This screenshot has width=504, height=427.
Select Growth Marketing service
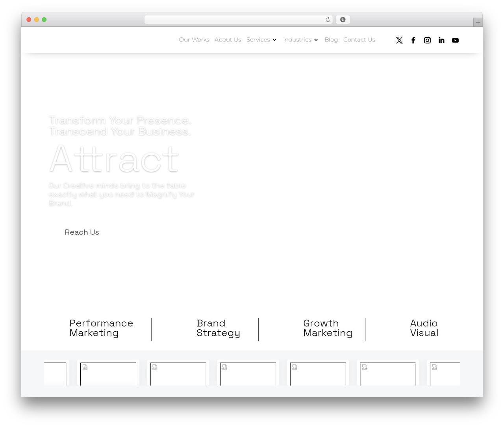point(328,328)
